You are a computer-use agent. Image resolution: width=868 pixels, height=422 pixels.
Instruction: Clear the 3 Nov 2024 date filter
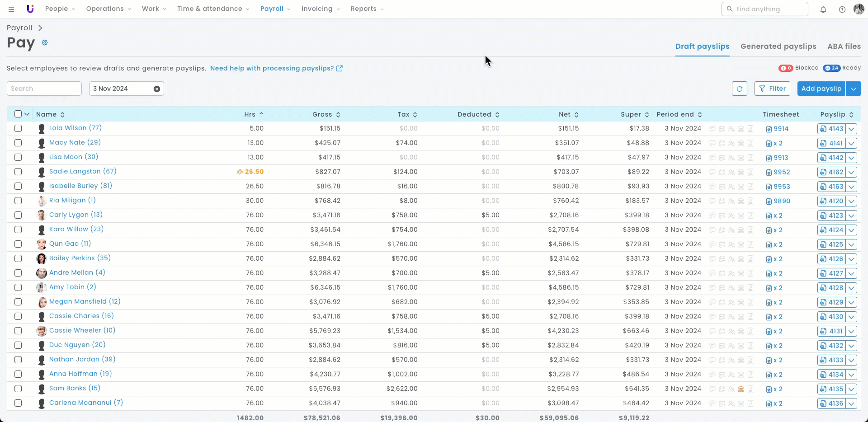point(156,89)
